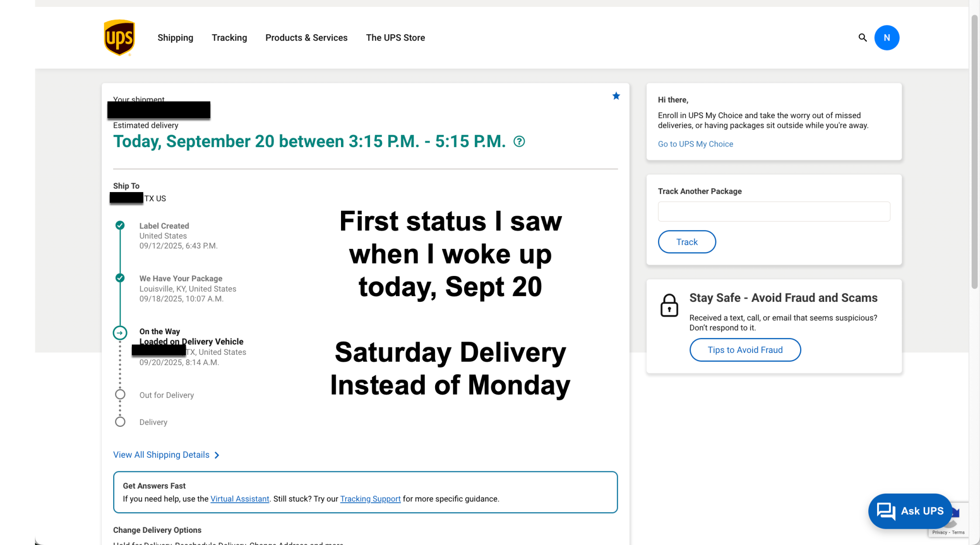Open the Shipping menu
980x545 pixels.
click(175, 38)
